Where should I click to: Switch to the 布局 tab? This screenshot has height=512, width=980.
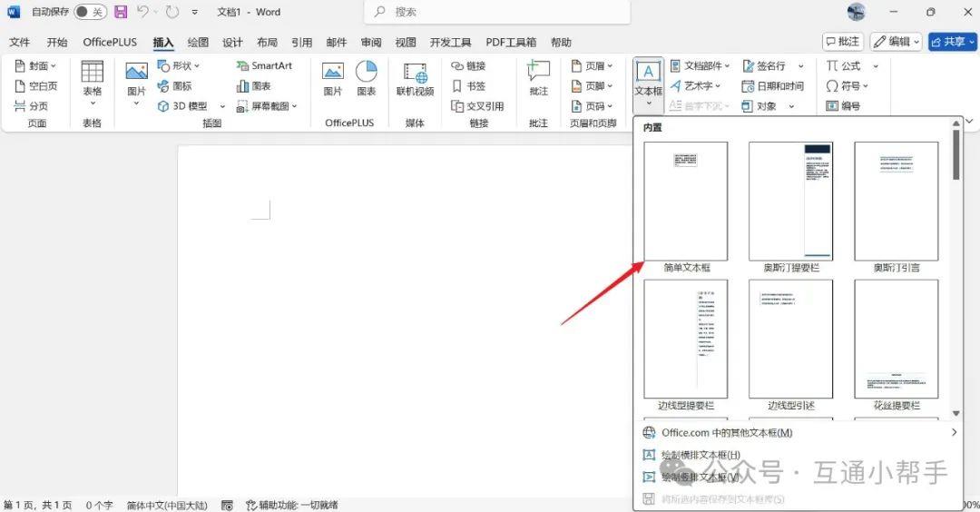[267, 42]
